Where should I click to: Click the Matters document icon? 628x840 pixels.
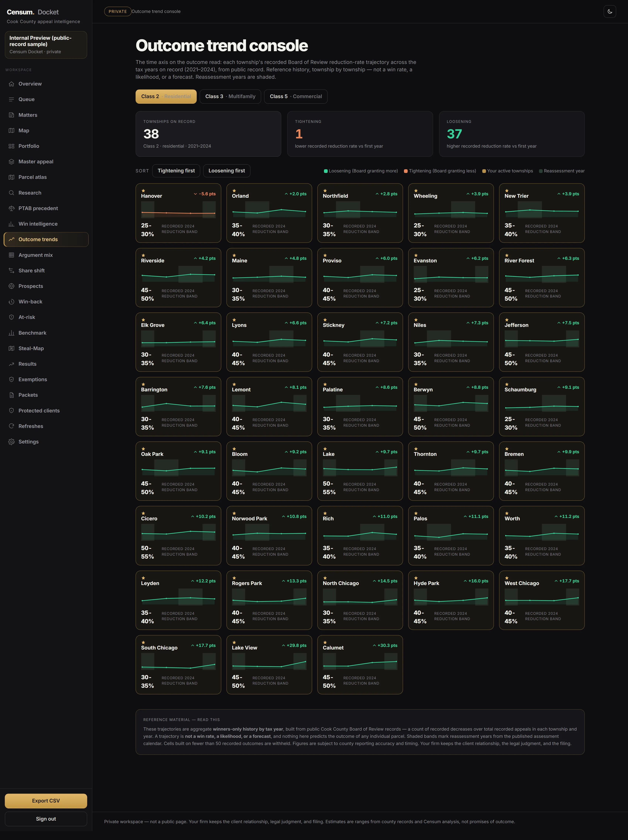point(11,115)
